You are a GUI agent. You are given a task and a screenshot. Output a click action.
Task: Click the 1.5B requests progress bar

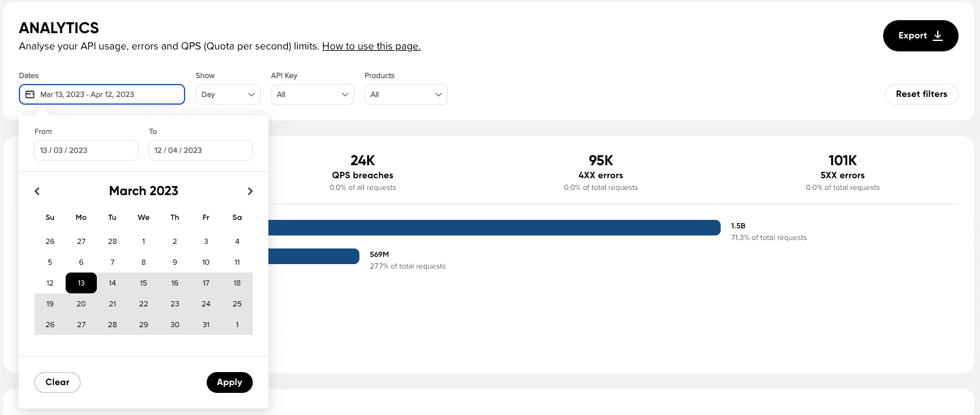[x=494, y=228]
